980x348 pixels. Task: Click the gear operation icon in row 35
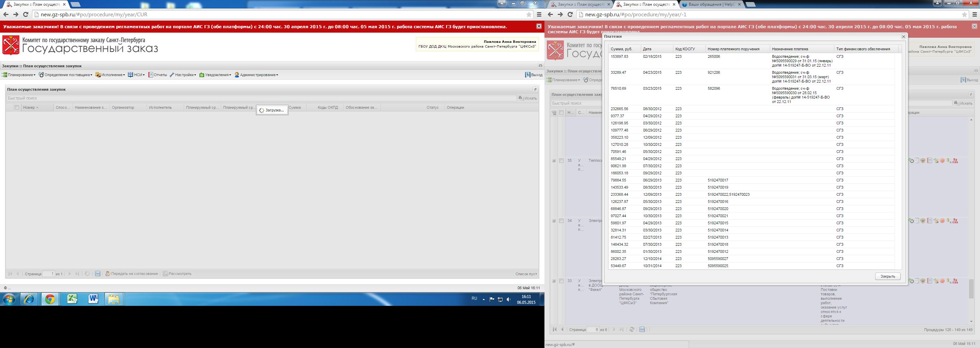[911, 161]
